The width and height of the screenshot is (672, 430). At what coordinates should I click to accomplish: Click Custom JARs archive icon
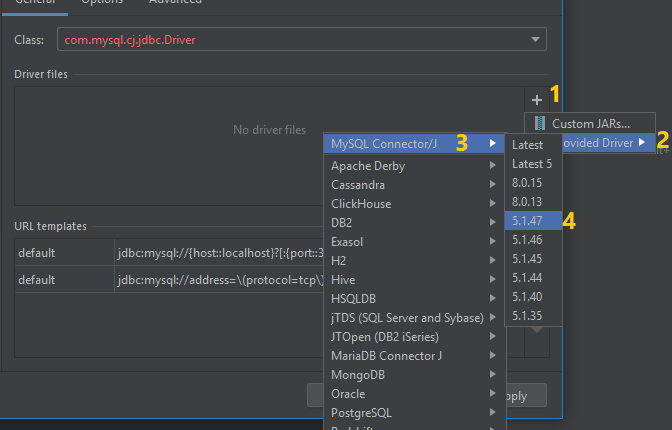[540, 123]
